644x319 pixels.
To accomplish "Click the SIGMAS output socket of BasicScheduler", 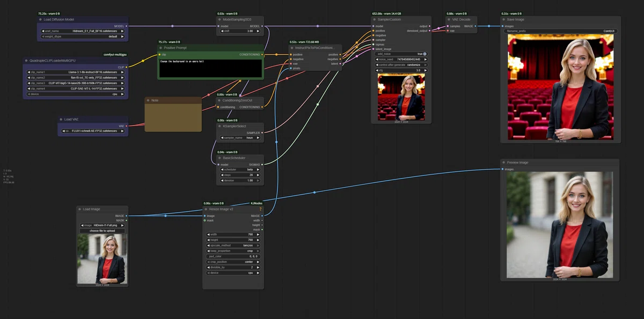I will coord(262,165).
